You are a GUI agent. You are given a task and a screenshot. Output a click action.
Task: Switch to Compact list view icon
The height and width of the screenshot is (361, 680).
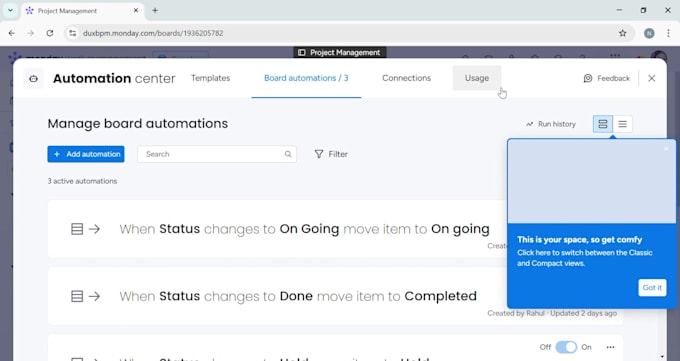click(x=622, y=124)
